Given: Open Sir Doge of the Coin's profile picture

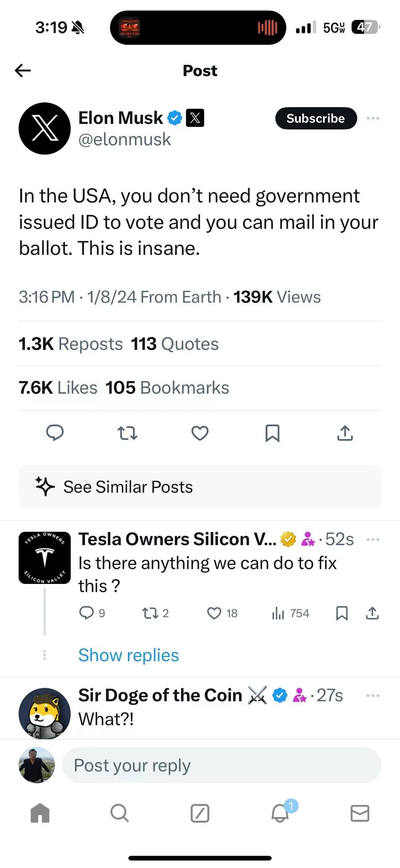Looking at the screenshot, I should (x=44, y=712).
